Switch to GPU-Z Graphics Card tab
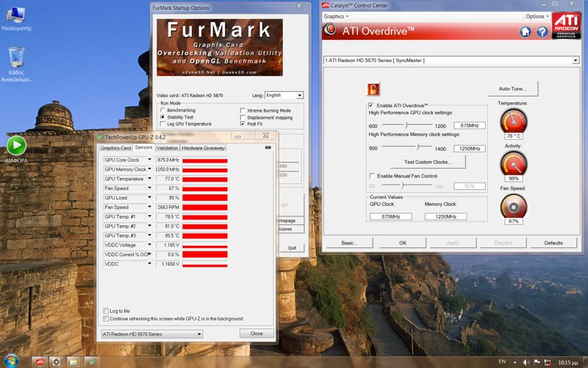588x368 pixels. [115, 148]
